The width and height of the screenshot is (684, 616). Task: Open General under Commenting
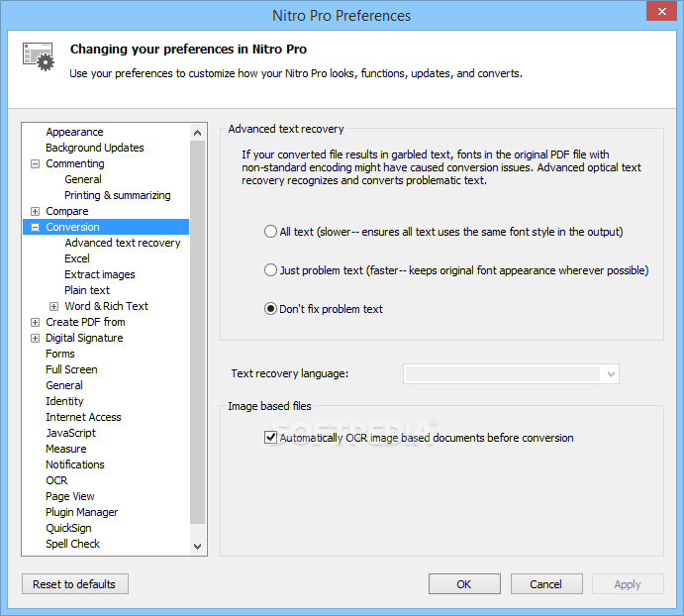[83, 179]
